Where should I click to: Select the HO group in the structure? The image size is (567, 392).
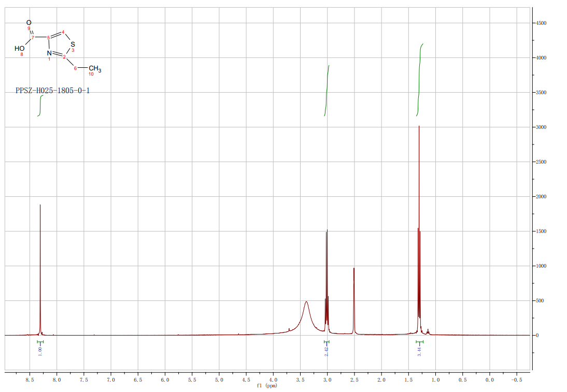click(19, 48)
